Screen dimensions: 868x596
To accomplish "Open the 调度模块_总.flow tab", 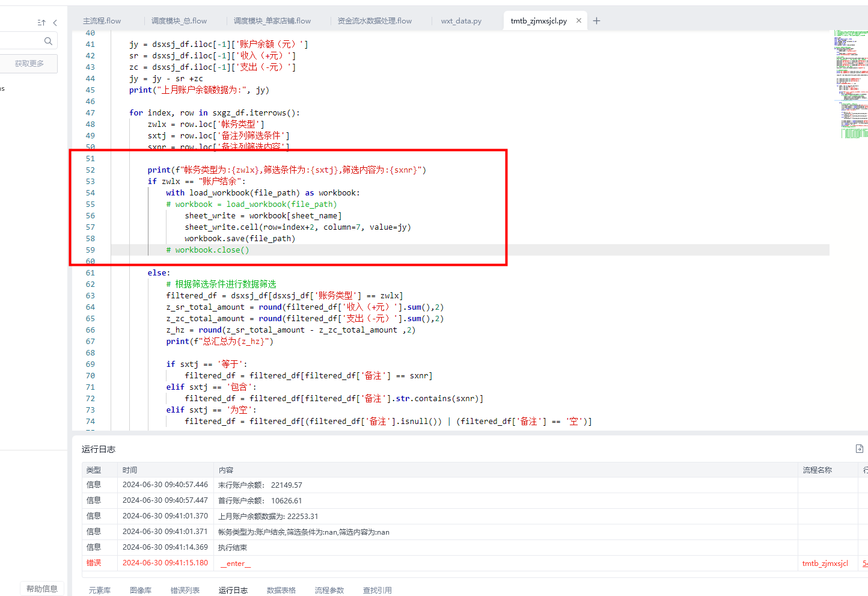I will [x=179, y=21].
